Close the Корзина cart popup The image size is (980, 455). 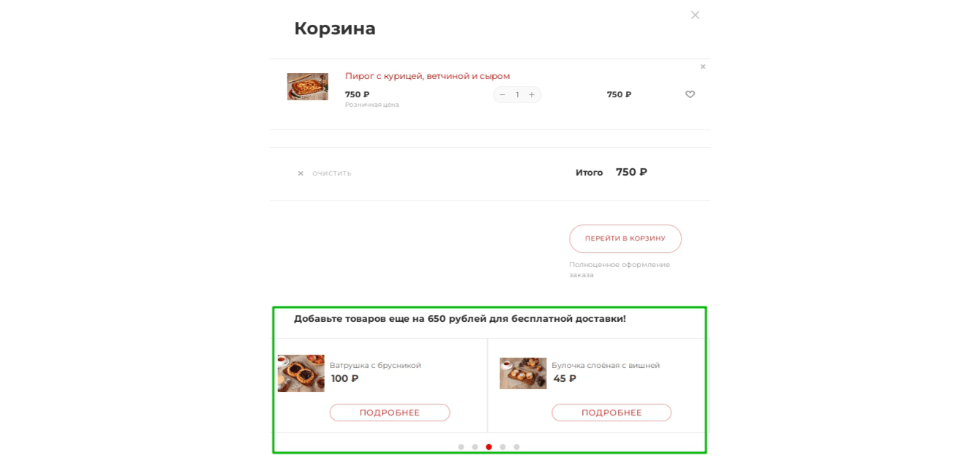695,15
